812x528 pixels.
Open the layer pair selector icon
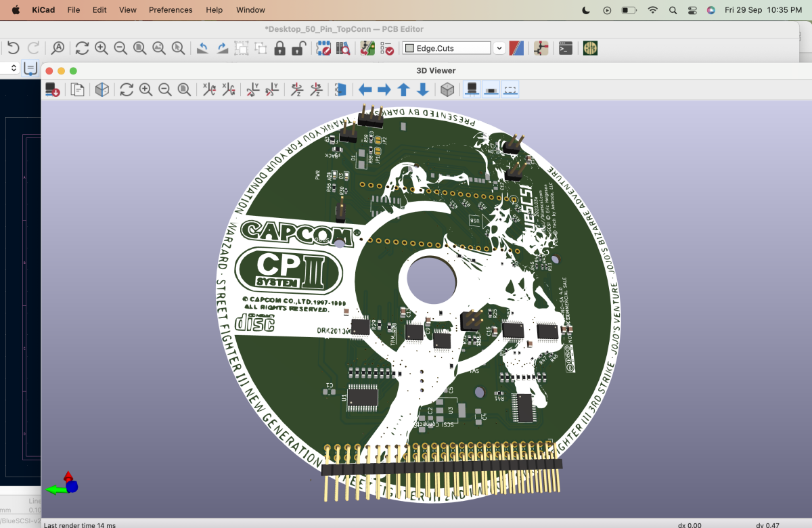516,48
